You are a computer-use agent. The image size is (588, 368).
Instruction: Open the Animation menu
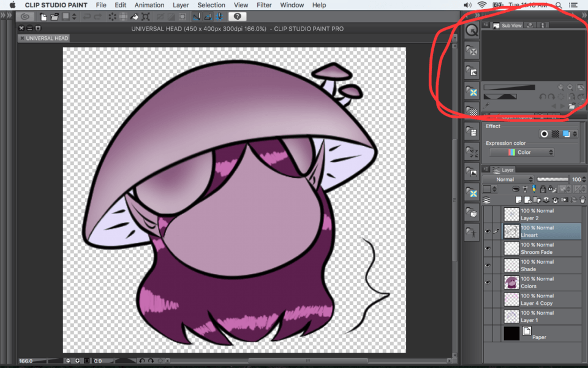pyautogui.click(x=149, y=5)
